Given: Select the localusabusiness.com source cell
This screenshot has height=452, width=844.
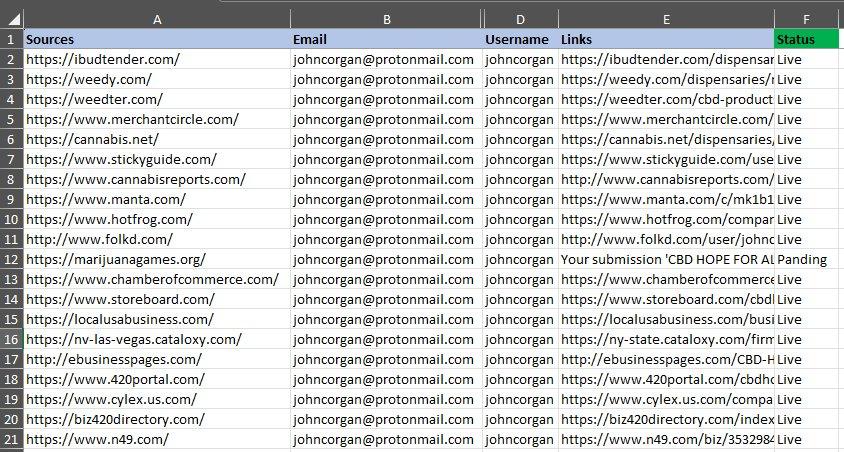Looking at the screenshot, I should [157, 319].
